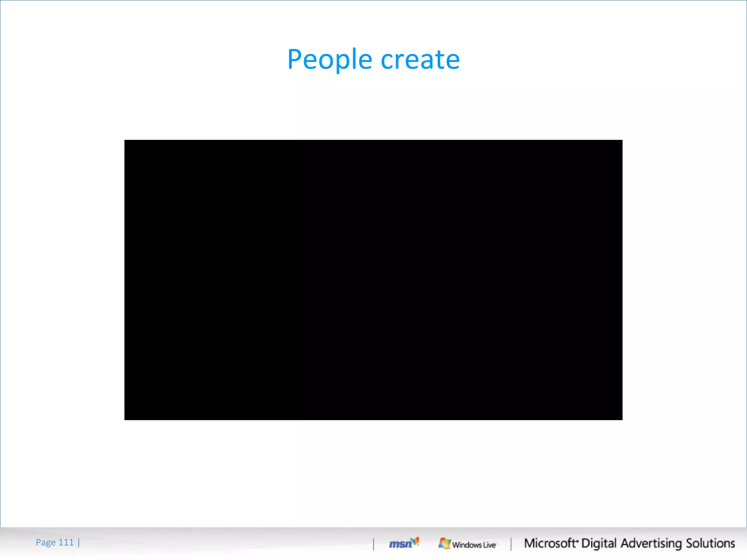
Task: Click 'Microsoft Digital Advertising Solutions' text
Action: coord(629,543)
